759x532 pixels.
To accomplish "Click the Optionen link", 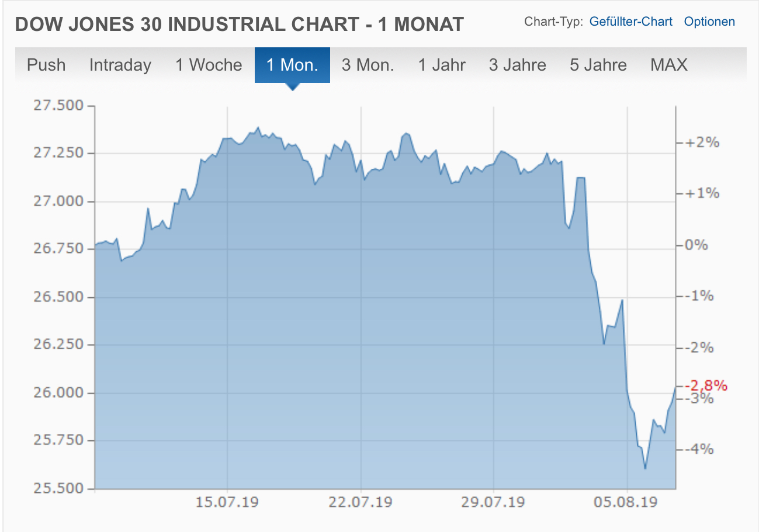I will (709, 22).
